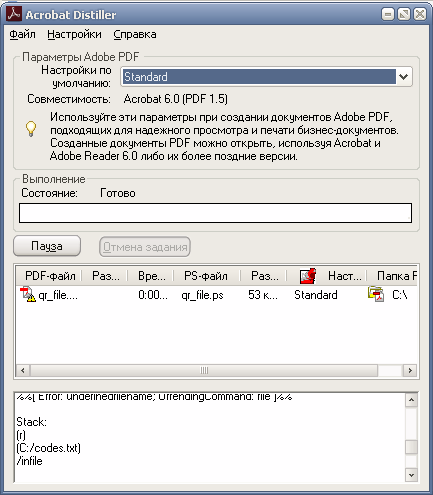Open the Справка menu
Image resolution: width=433 pixels, height=495 pixels.
[x=135, y=34]
